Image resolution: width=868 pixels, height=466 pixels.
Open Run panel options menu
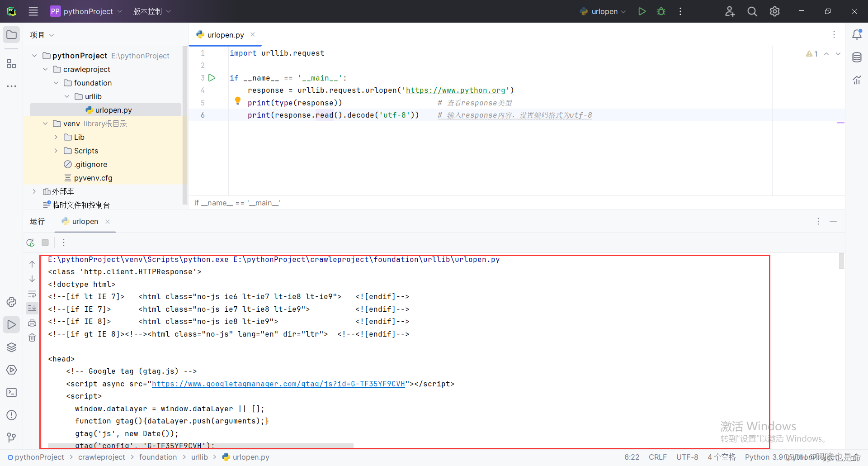pos(818,221)
